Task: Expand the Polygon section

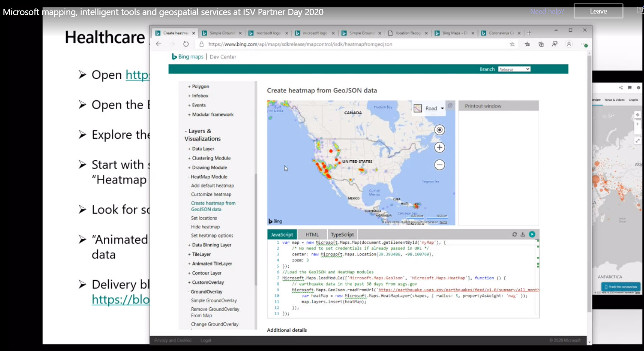Action: pyautogui.click(x=198, y=86)
